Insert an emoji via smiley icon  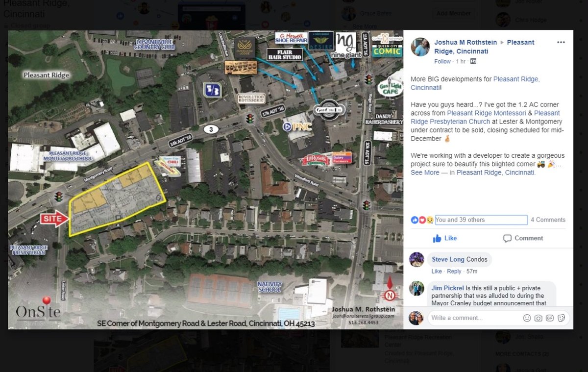527,318
